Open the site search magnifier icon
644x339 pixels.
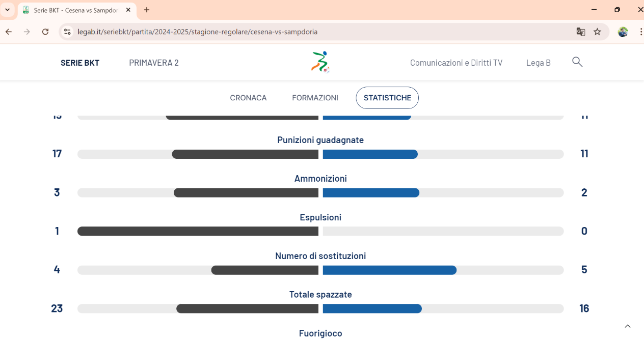pos(577,62)
